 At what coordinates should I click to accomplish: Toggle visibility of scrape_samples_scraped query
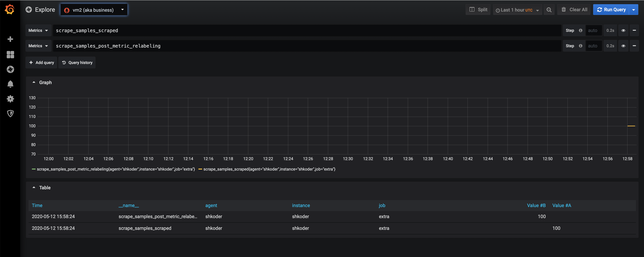click(x=623, y=30)
